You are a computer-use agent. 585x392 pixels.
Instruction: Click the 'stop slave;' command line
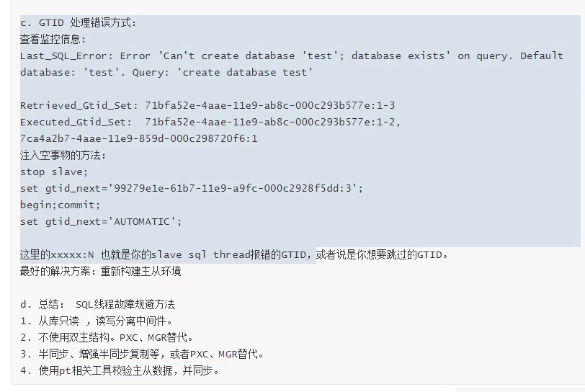[x=53, y=171]
